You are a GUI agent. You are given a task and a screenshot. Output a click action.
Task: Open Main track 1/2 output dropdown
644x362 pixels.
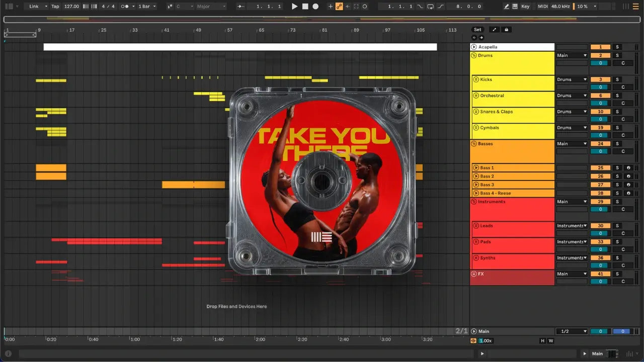(x=572, y=332)
